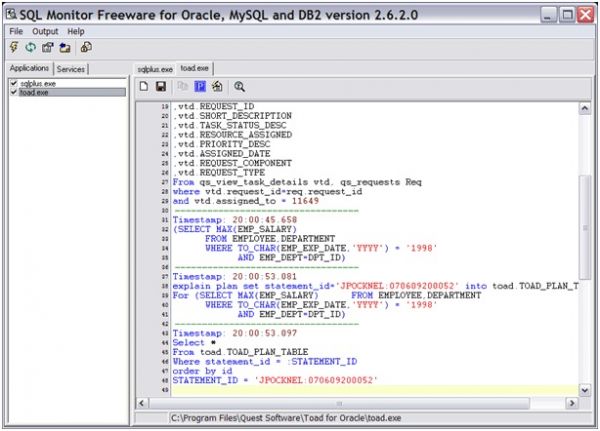Click the green refresh arrows icon
The width and height of the screenshot is (600, 431).
click(x=30, y=47)
